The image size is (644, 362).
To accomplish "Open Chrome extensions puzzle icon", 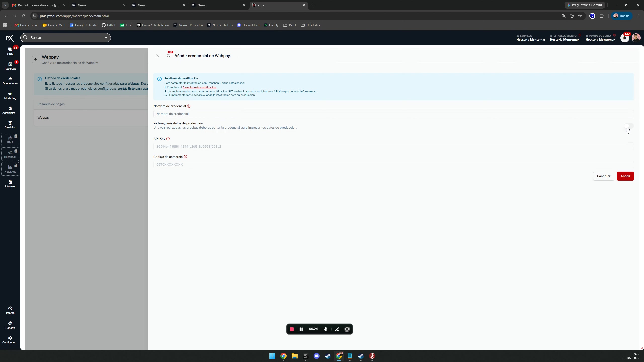I will [x=601, y=16].
